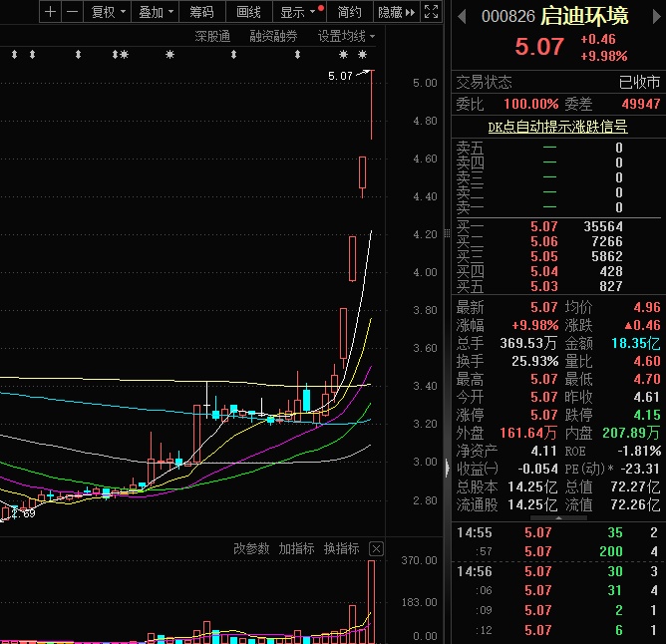The height and width of the screenshot is (644, 666).
Task: Click the fullscreen expand icon
Action: [x=431, y=12]
